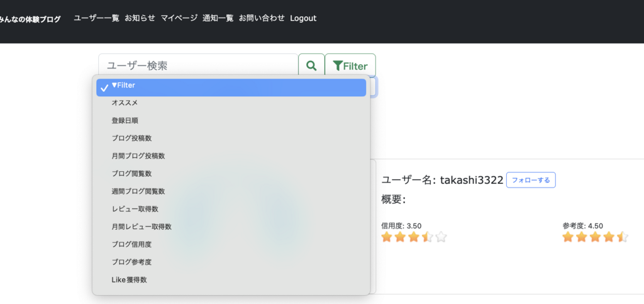This screenshot has height=304, width=644.
Task: Type in the ユーザー検索 search field
Action: [x=198, y=65]
